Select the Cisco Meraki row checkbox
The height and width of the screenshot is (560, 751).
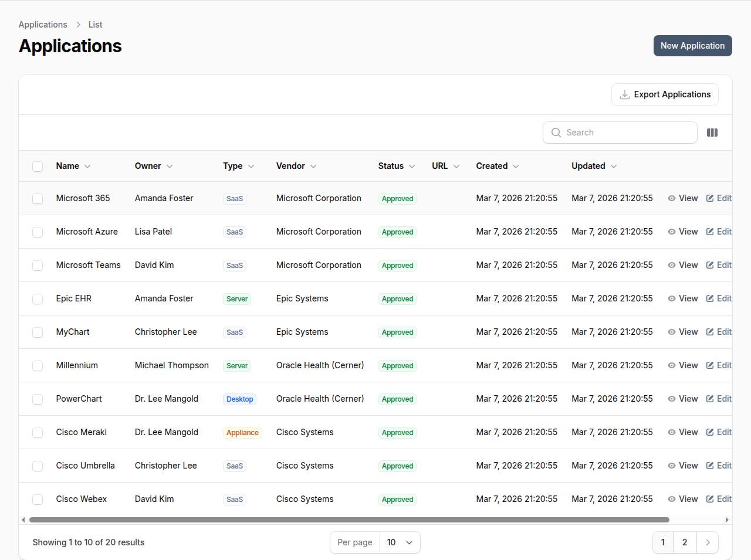pyautogui.click(x=38, y=433)
